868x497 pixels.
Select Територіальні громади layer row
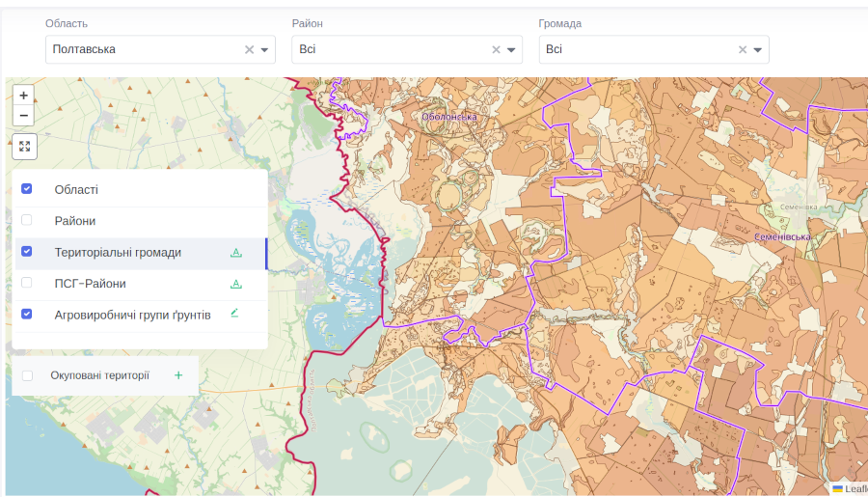(x=118, y=252)
